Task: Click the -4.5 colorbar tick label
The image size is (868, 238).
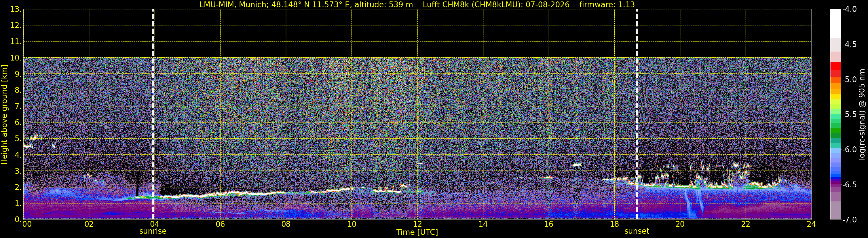Action: click(x=850, y=44)
